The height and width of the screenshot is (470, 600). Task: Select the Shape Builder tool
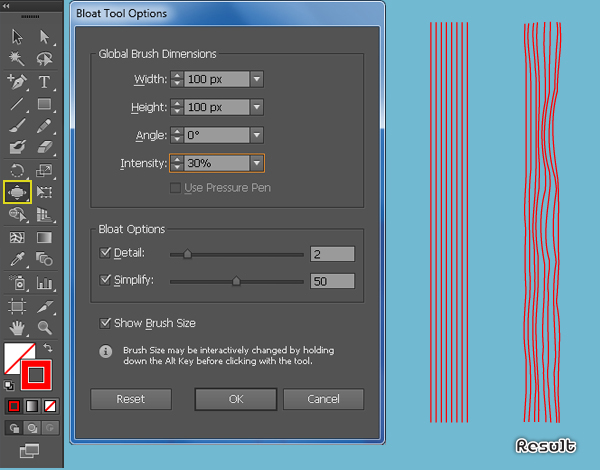[17, 214]
